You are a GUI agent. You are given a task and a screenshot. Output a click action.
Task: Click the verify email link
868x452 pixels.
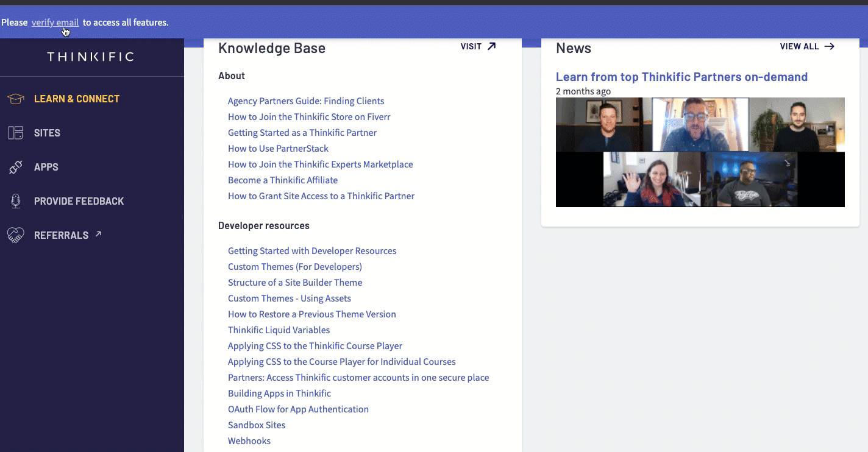(x=55, y=23)
